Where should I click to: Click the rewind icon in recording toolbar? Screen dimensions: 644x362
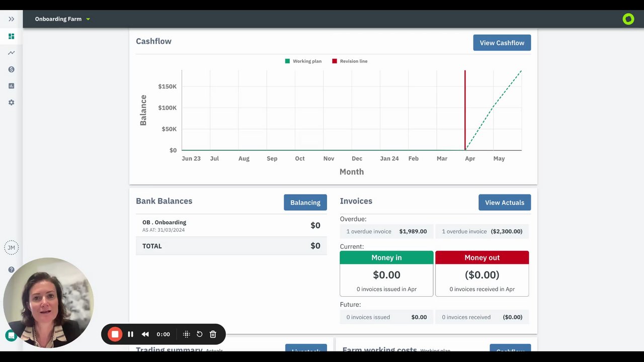click(145, 334)
